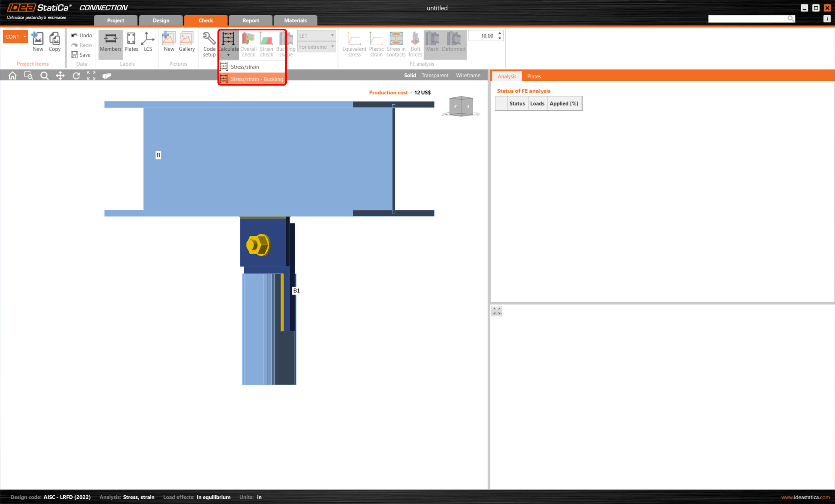Click the home view icon
835x504 pixels.
pos(12,75)
